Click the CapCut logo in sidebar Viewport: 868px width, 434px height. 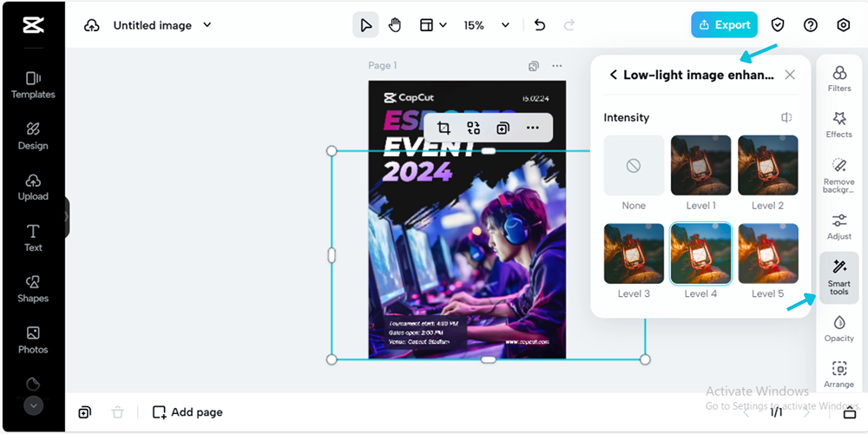(33, 25)
